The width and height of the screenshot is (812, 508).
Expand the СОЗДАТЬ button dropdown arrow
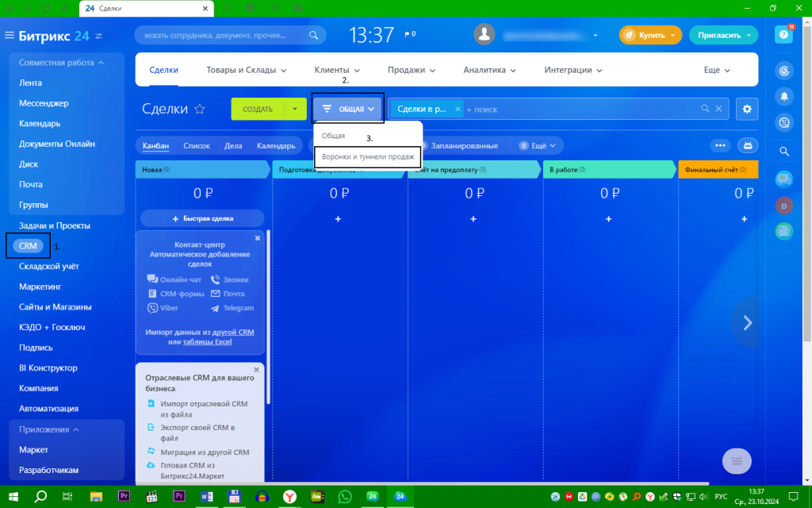(x=295, y=109)
